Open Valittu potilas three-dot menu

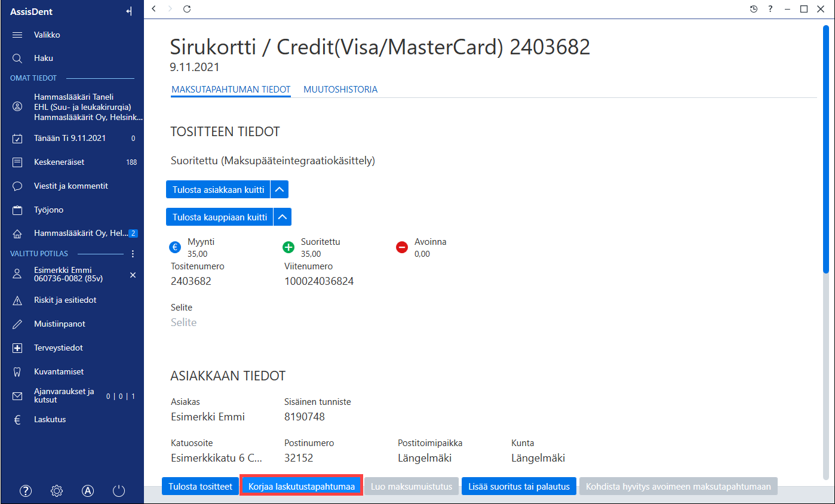(133, 254)
